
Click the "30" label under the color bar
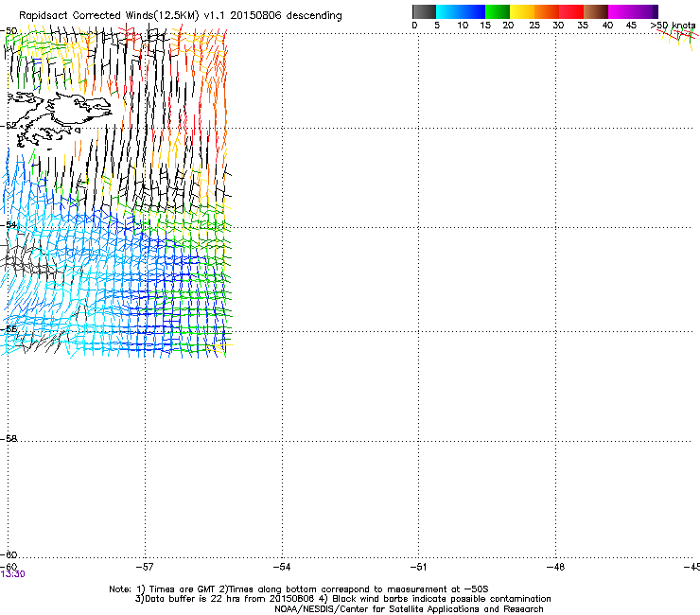coord(558,26)
